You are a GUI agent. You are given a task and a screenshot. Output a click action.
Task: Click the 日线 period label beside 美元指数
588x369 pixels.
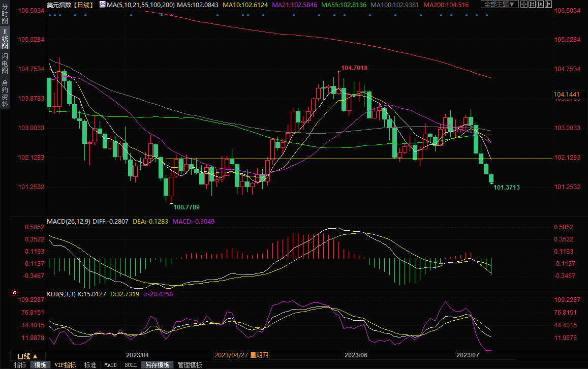pos(82,5)
